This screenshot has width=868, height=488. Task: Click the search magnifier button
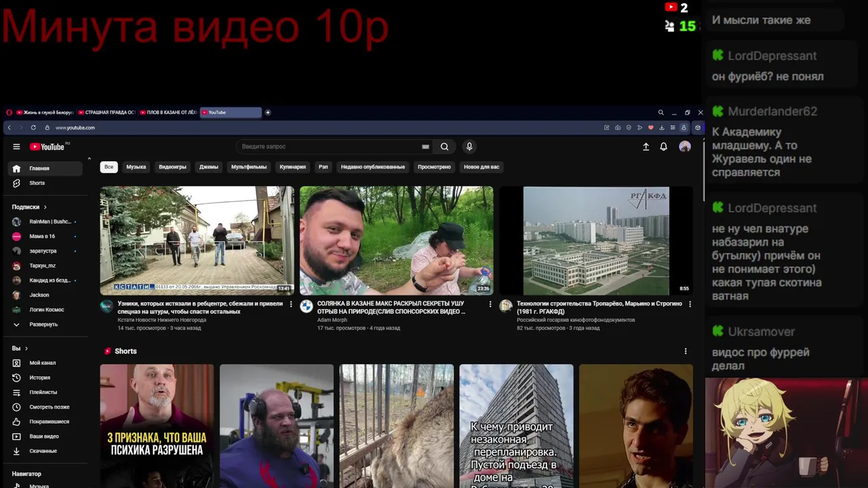(x=444, y=146)
